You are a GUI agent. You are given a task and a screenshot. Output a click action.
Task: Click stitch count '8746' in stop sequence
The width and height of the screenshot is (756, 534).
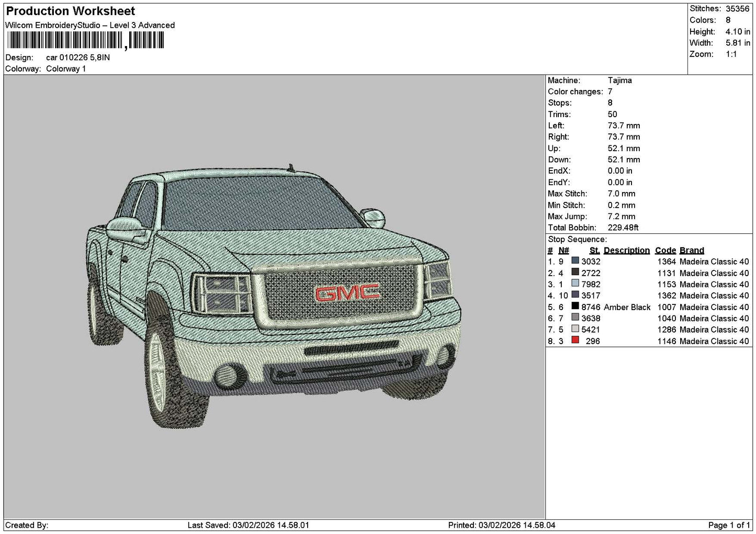591,308
